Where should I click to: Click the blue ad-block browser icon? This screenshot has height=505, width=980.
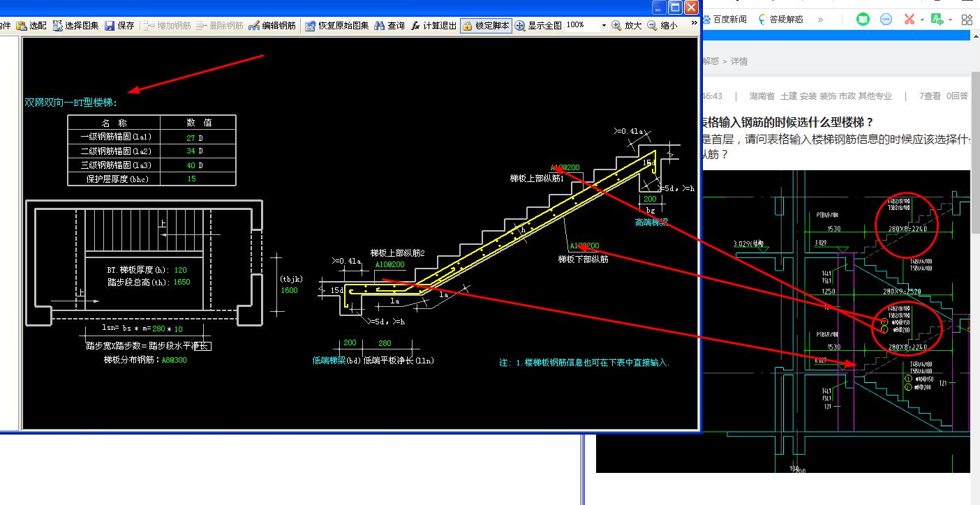(886, 20)
